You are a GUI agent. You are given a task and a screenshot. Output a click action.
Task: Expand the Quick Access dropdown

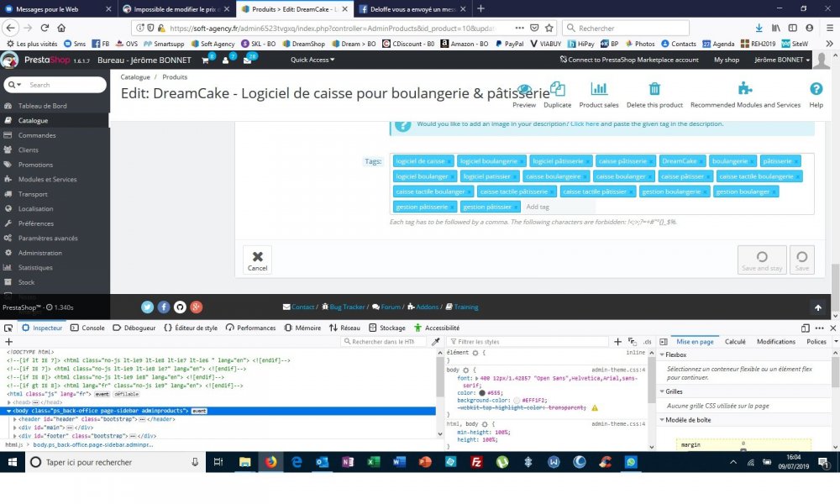click(312, 60)
